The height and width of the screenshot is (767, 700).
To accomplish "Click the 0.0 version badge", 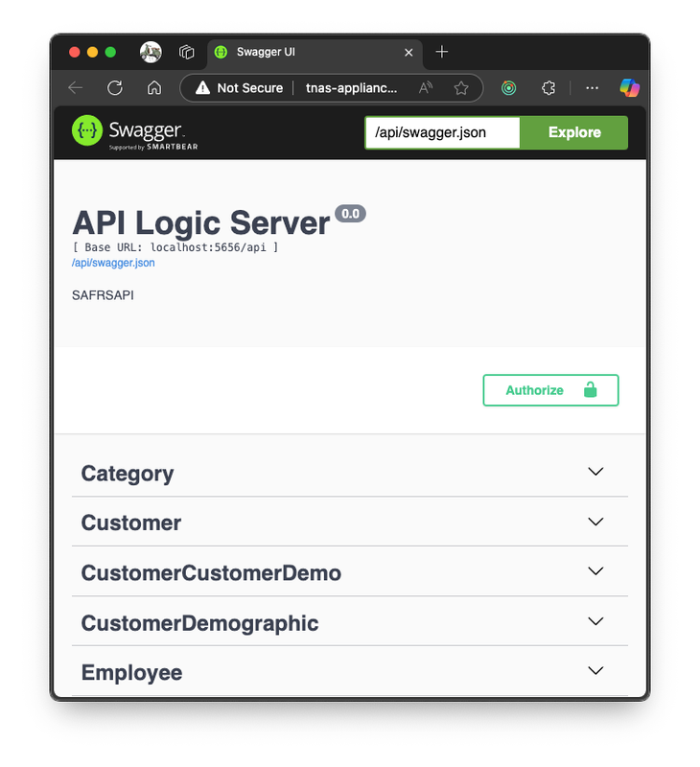I will pos(350,214).
